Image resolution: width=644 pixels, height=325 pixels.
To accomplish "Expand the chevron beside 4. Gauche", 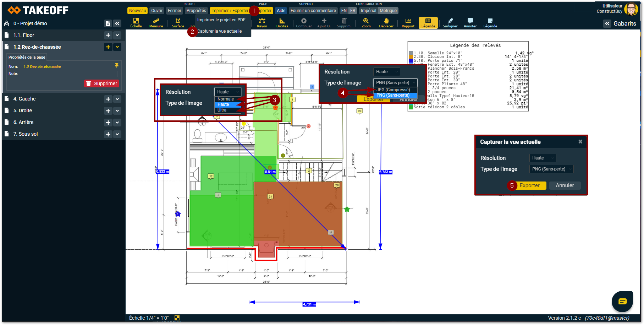I will (x=117, y=99).
